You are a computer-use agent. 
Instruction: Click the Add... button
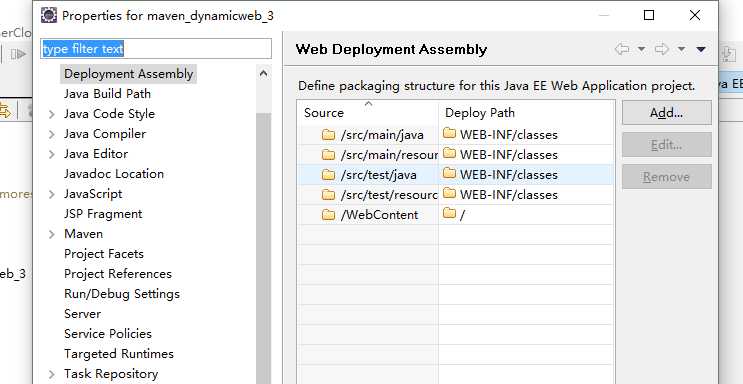coord(666,113)
